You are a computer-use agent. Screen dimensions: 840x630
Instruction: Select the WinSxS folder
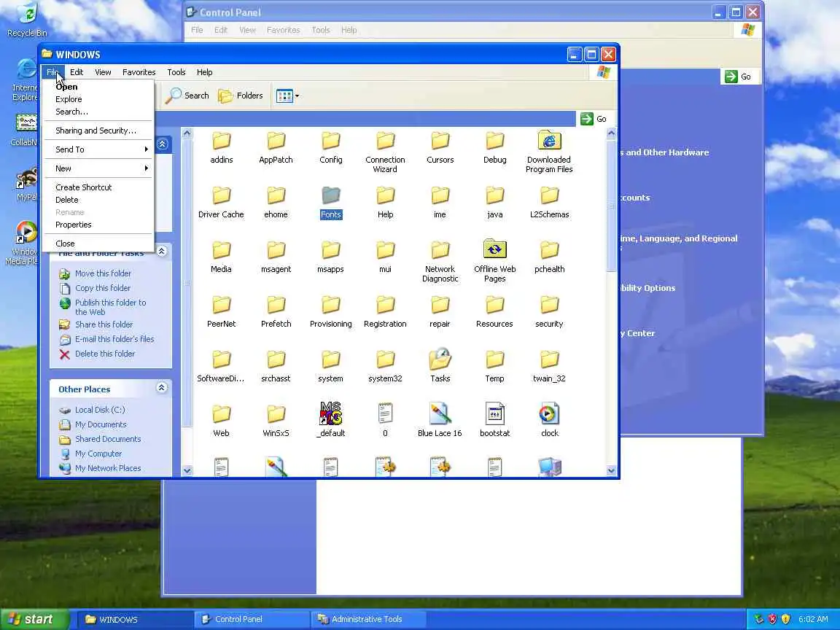(x=276, y=421)
